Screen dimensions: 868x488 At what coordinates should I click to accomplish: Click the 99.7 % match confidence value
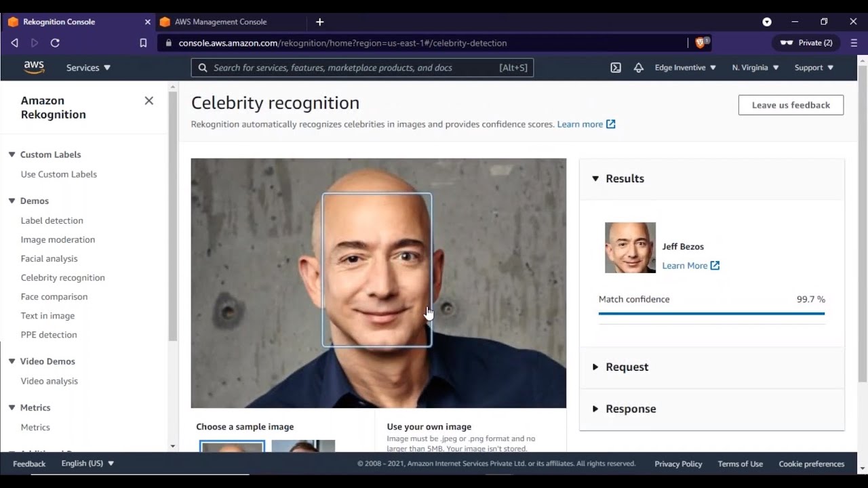tap(811, 299)
